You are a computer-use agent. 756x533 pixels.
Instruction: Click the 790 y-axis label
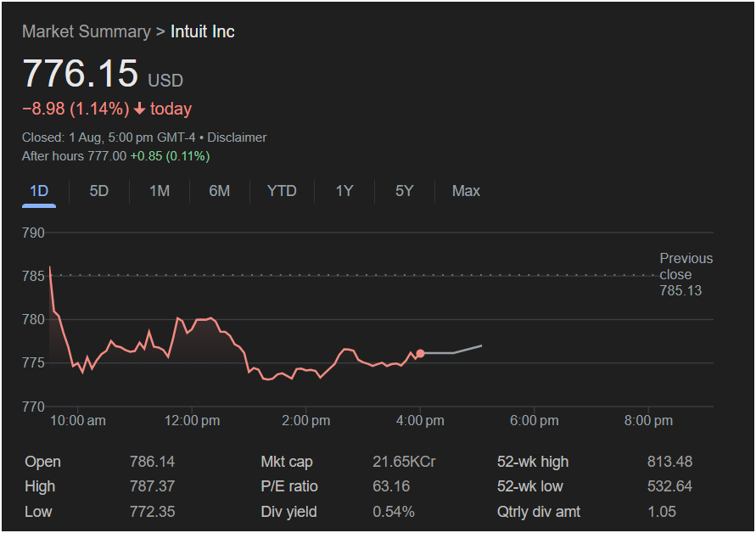[x=33, y=233]
